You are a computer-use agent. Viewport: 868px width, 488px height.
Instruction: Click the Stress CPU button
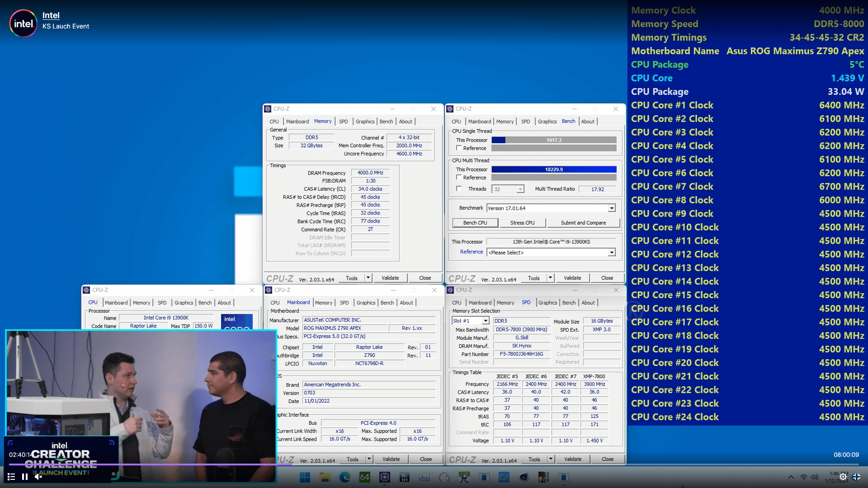[522, 223]
